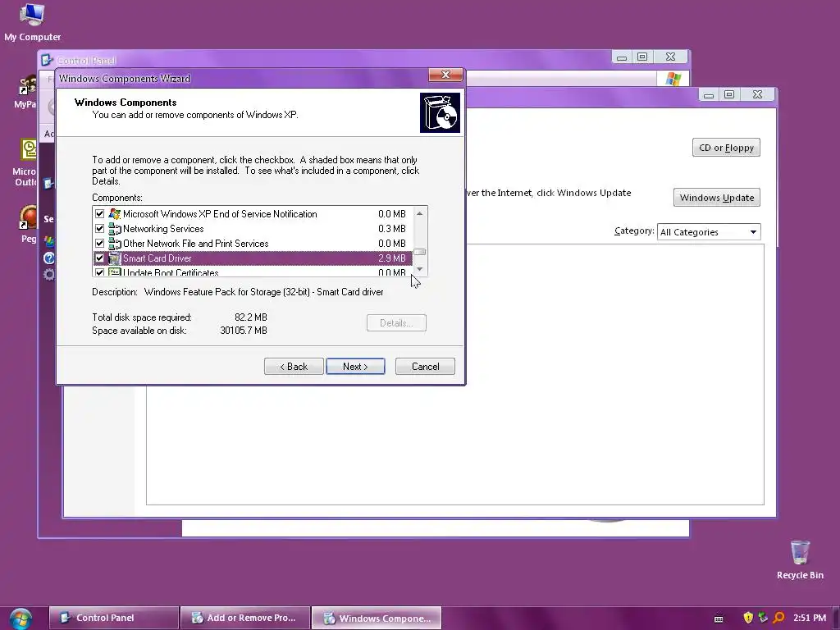Click the Smart Card Driver component icon
This screenshot has height=630, width=840.
(115, 258)
